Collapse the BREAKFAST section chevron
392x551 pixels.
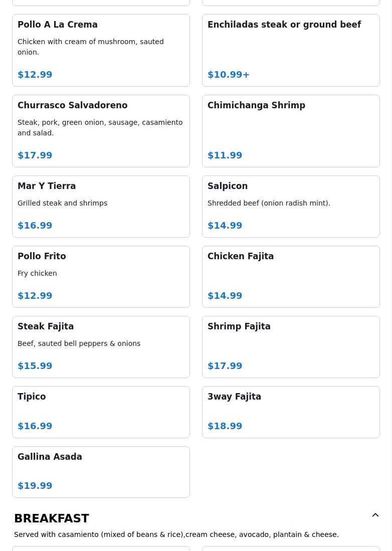pyautogui.click(x=375, y=515)
